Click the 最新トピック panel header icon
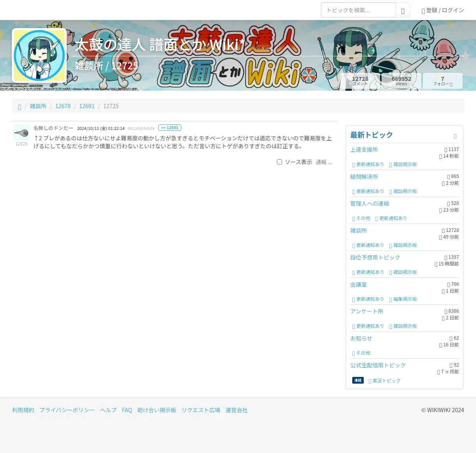This screenshot has width=476, height=453. tap(455, 136)
